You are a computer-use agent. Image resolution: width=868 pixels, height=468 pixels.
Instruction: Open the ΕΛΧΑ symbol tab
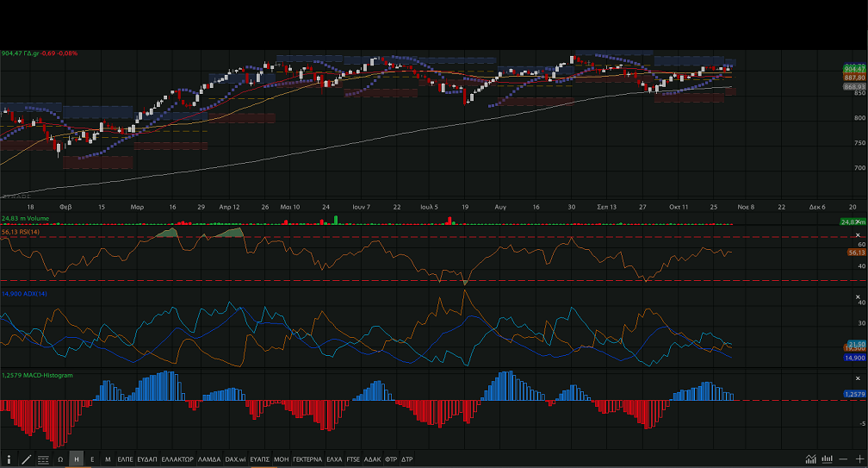click(x=334, y=459)
